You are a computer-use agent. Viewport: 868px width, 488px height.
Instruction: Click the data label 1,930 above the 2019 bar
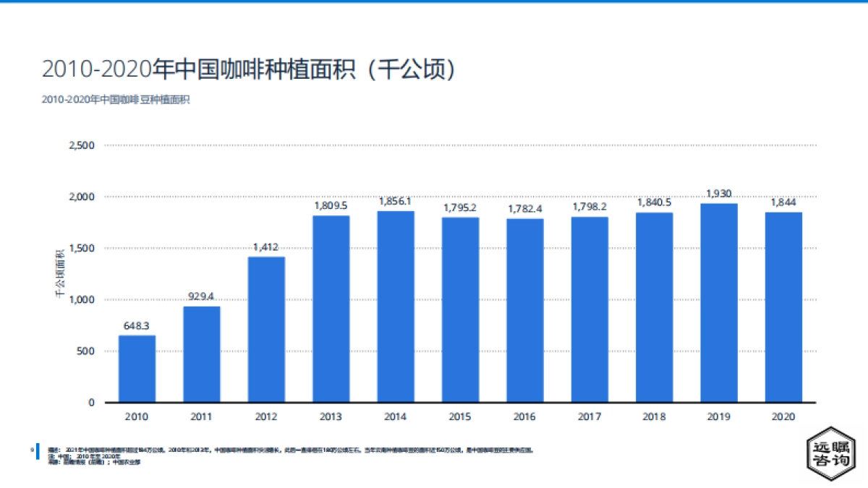pyautogui.click(x=720, y=194)
